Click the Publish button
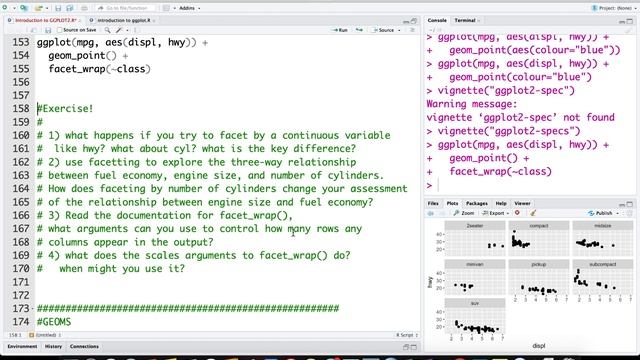640x360 pixels. click(x=600, y=213)
